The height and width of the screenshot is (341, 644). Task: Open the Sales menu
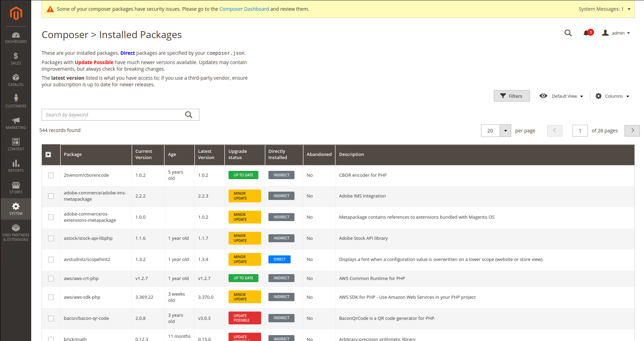[x=16, y=59]
